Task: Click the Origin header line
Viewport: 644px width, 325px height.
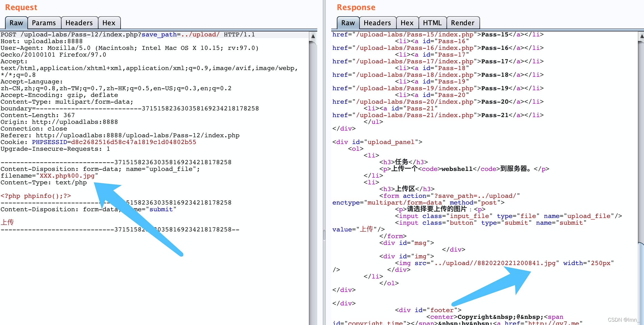Action: 59,122
